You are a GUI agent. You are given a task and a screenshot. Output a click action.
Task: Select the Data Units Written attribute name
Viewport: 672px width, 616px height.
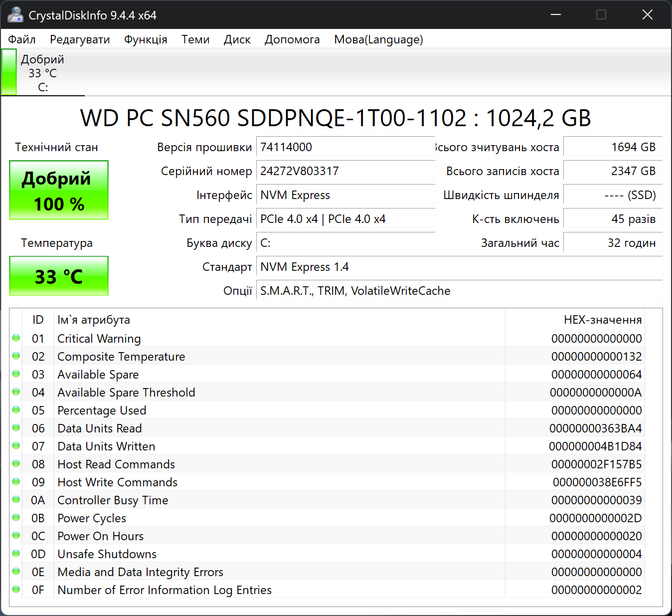click(x=106, y=446)
